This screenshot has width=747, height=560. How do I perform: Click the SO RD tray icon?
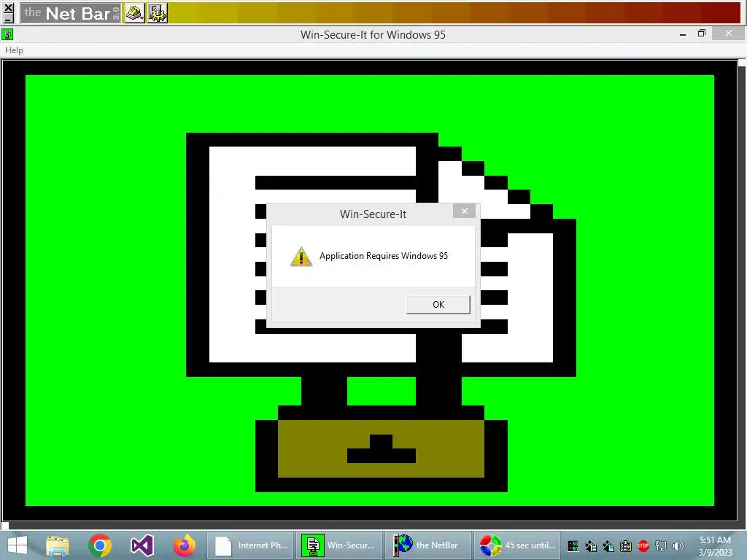(x=573, y=546)
